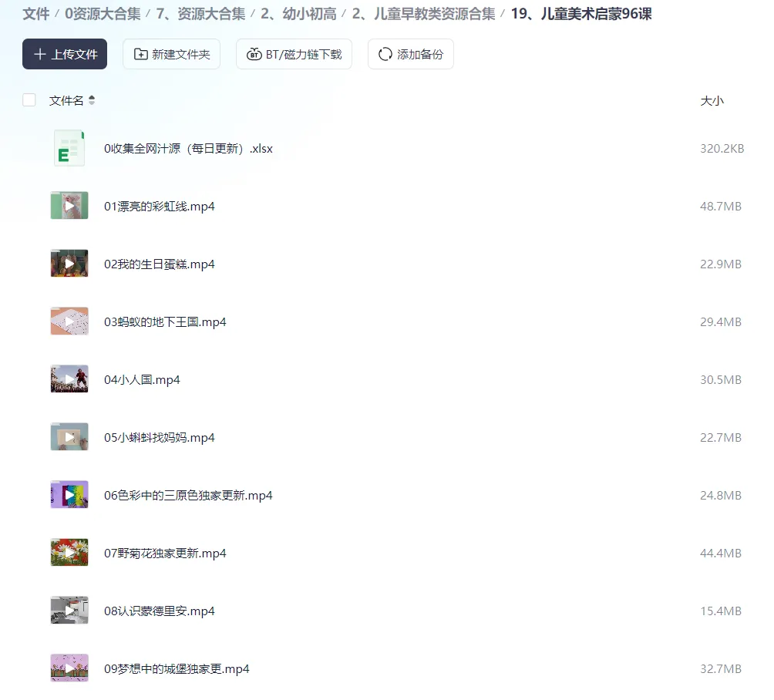Image resolution: width=774 pixels, height=700 pixels.
Task: Play thumbnail of 02我的生日蛋糕.mp4
Action: 69,263
